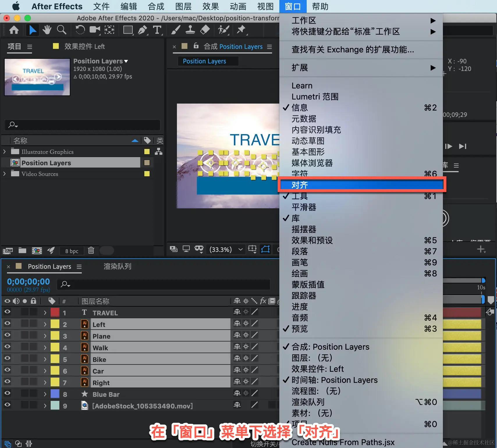Delete selected project item trash icon
Image resolution: width=497 pixels, height=448 pixels.
[91, 250]
